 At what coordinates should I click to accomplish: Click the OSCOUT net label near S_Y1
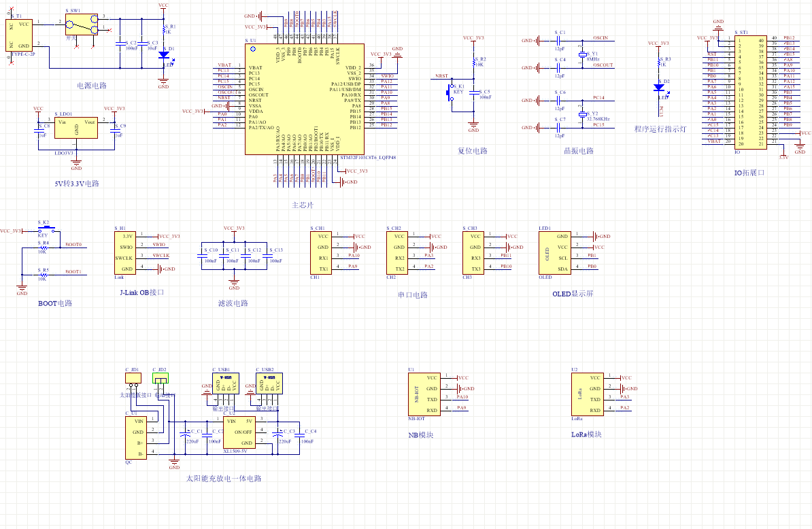tap(603, 65)
